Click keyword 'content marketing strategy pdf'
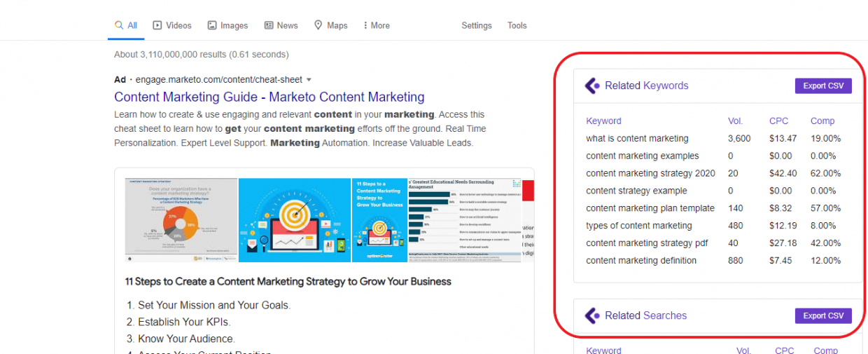This screenshot has height=354, width=868. click(647, 243)
